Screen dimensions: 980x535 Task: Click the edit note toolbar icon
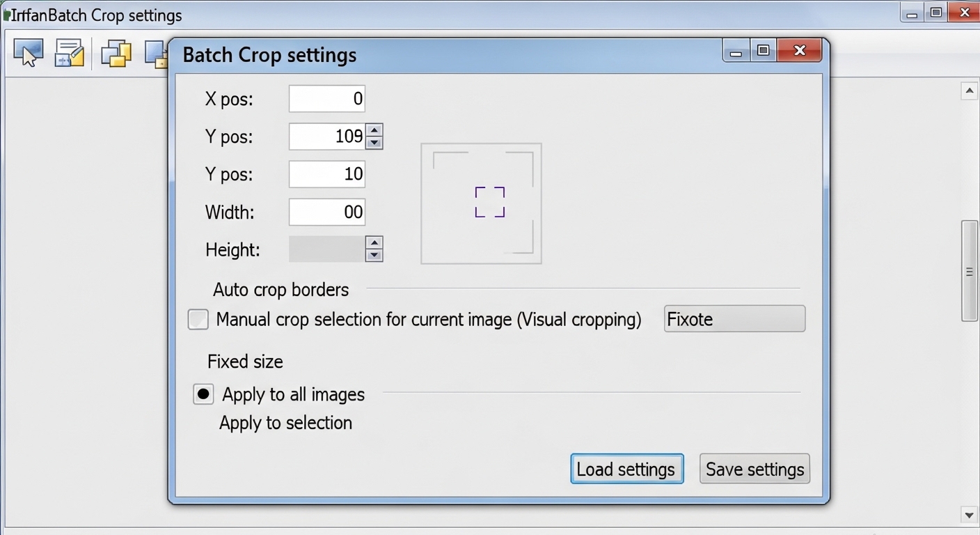coord(69,53)
